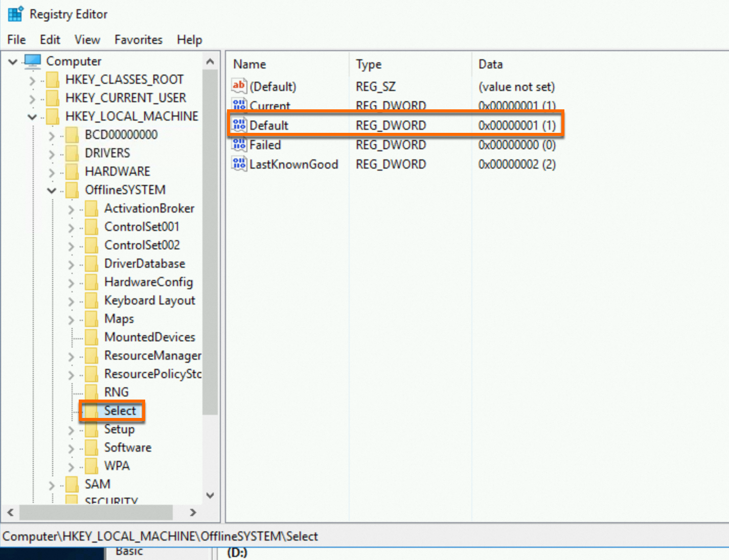
Task: Click the Maps folder icon
Action: [91, 319]
